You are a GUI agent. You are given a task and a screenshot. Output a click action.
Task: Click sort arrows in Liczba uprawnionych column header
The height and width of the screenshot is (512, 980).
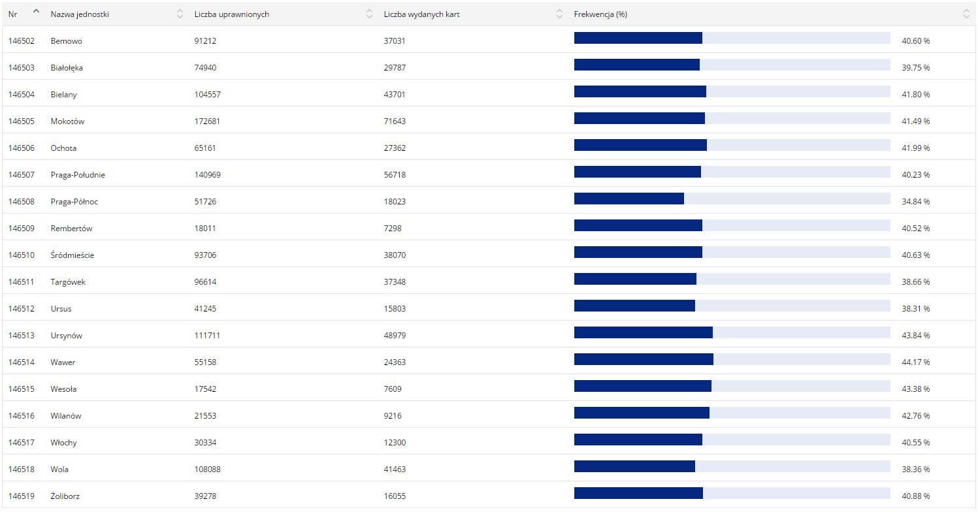click(x=370, y=14)
